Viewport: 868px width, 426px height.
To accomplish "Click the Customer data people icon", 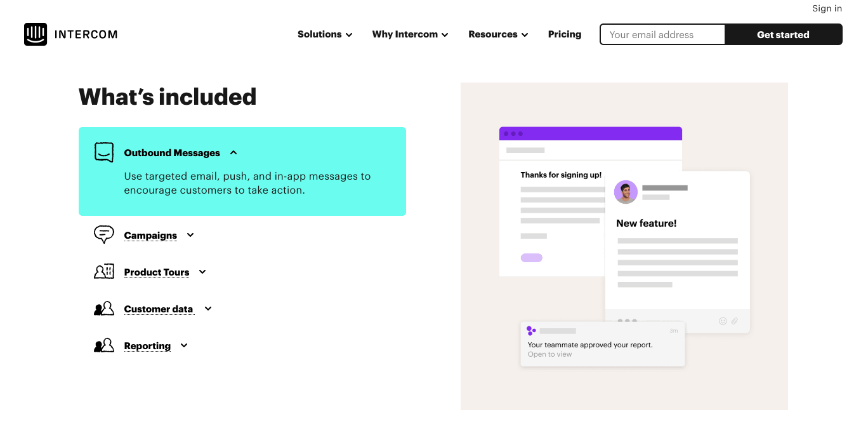I will click(104, 309).
